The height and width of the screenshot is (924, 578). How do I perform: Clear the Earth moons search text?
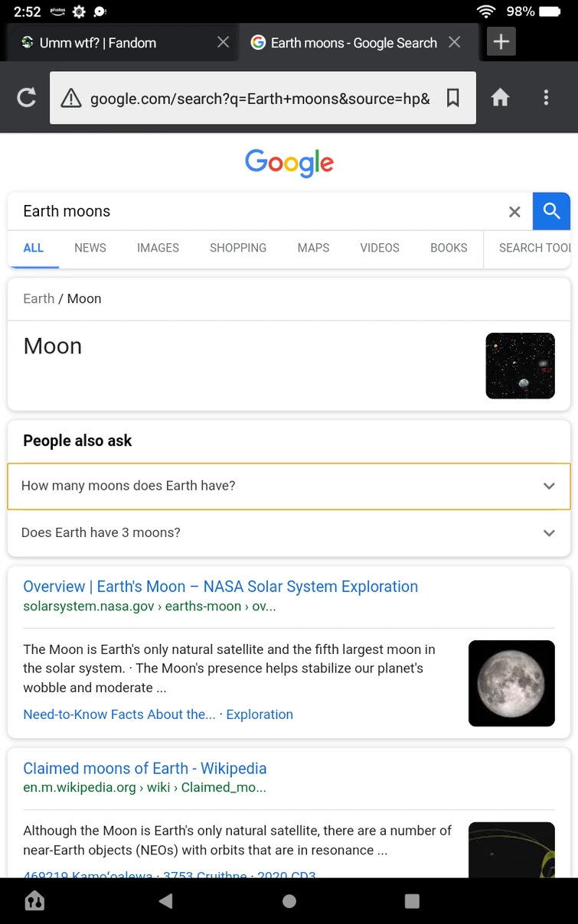[514, 212]
